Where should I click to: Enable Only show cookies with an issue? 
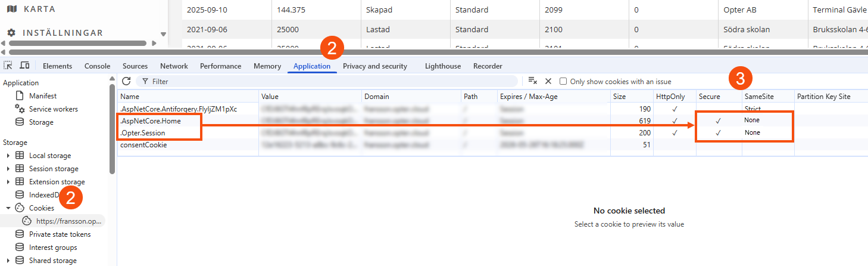[x=563, y=82]
